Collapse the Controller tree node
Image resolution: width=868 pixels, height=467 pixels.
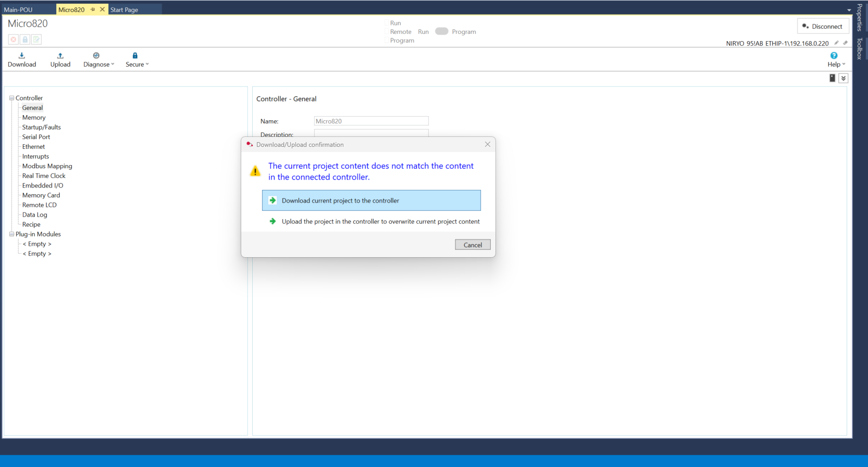coord(11,98)
